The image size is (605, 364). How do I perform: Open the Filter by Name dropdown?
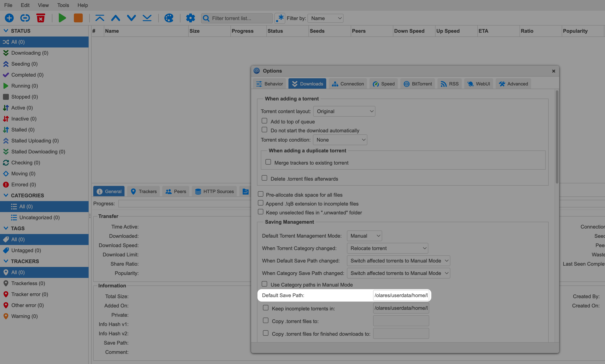(325, 18)
